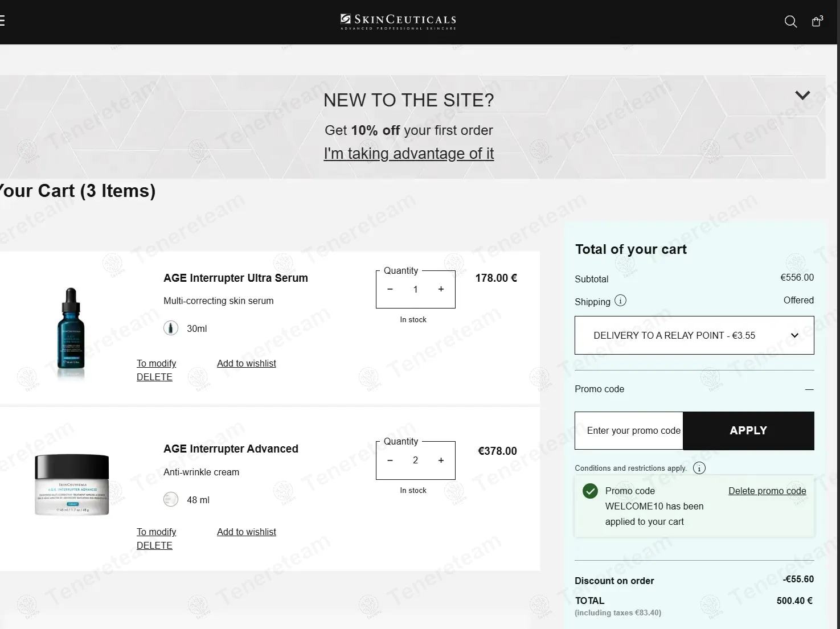Select the 48 ml size swatch
This screenshot has width=840, height=629.
(x=171, y=499)
